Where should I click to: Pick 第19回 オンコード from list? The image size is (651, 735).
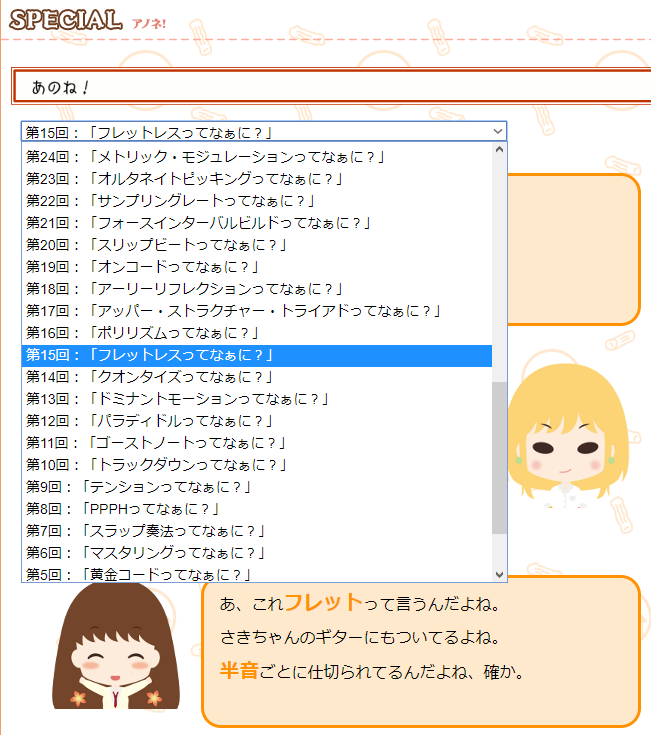(257, 267)
